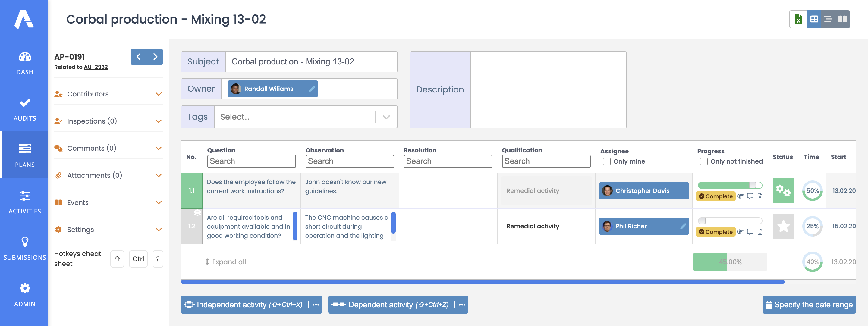Click the document notes icon on row 1.2
This screenshot has width=868, height=326.
pyautogui.click(x=759, y=232)
